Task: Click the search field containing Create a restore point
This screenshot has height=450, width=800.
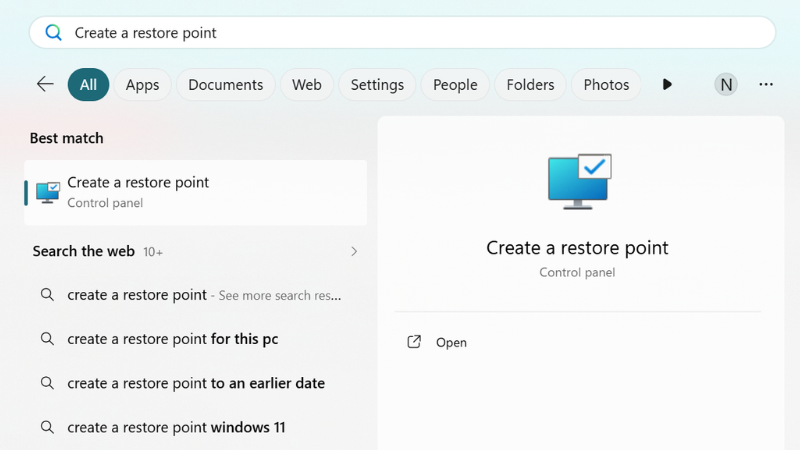Action: coord(402,33)
